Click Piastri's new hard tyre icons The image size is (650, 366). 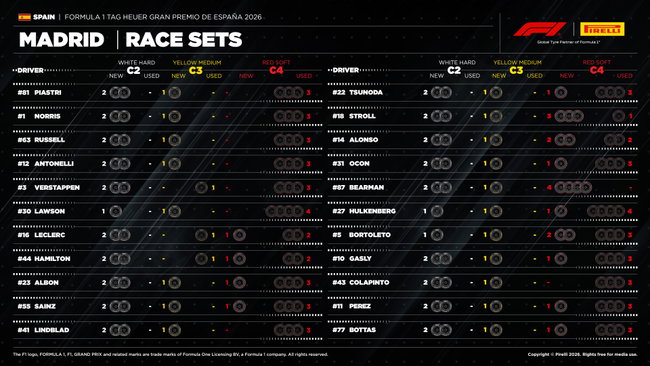120,92
